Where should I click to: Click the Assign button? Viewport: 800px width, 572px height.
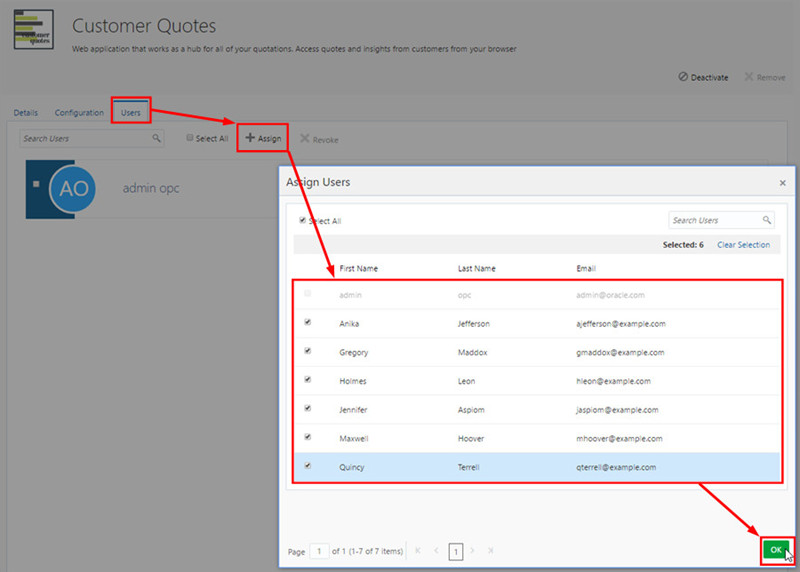click(263, 138)
